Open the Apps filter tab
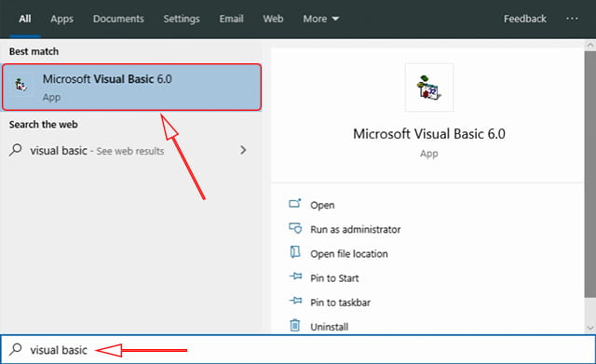Image resolution: width=596 pixels, height=364 pixels. coord(62,19)
